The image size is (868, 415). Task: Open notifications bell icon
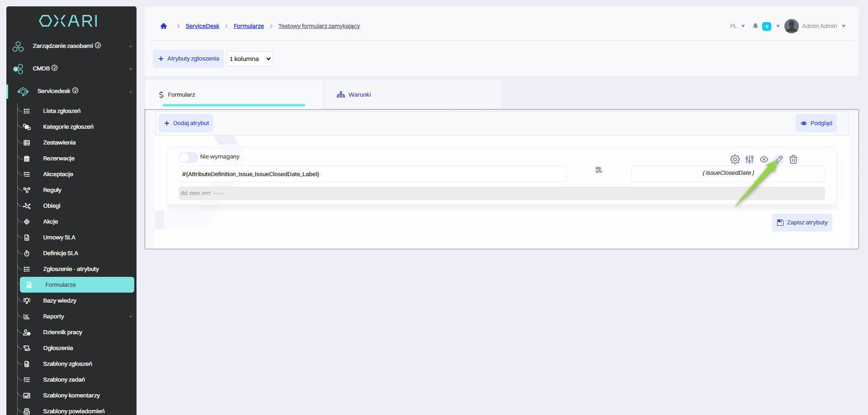coord(755,26)
